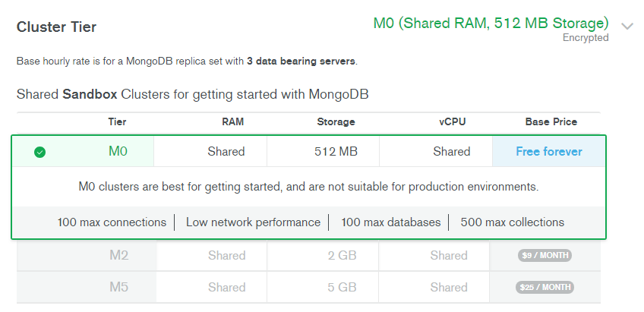Viewport: 644px width, 312px height.
Task: Click the Tier column header
Action: coord(118,121)
